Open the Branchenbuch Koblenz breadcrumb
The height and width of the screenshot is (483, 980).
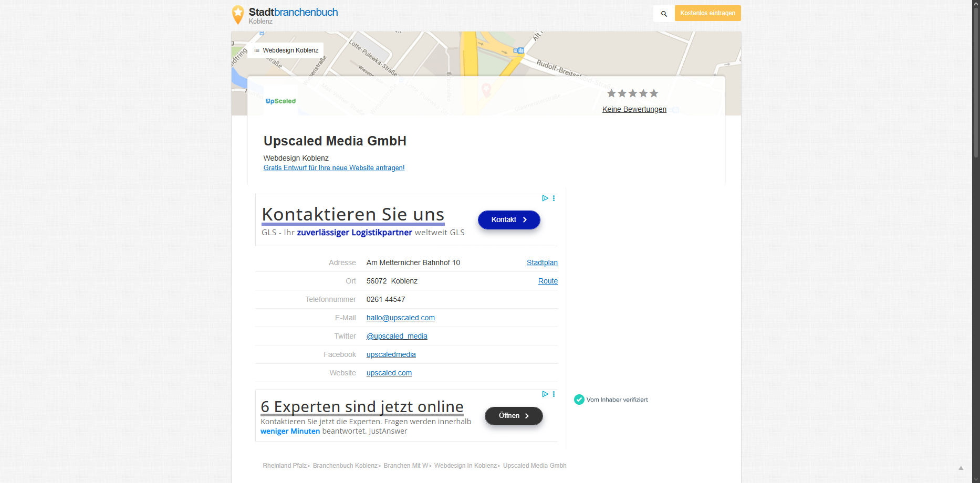pos(345,466)
